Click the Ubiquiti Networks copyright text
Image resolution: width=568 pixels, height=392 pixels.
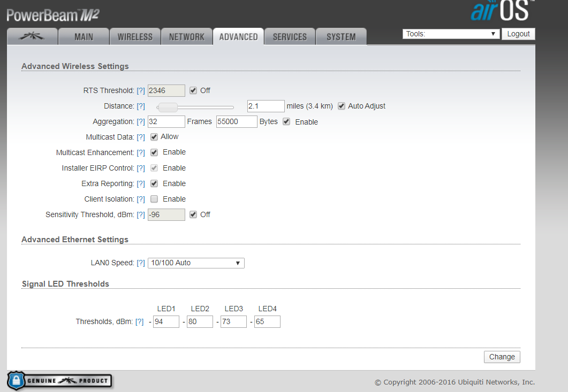click(x=455, y=382)
